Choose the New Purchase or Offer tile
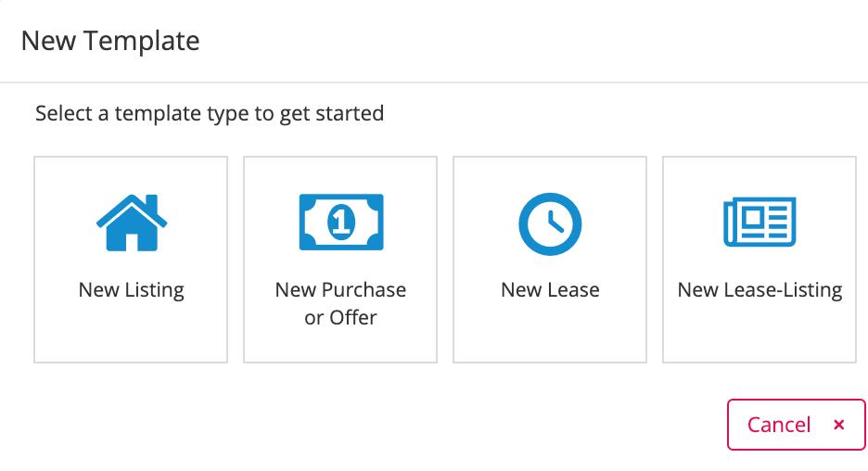Image resolution: width=868 pixels, height=471 pixels. tap(340, 259)
